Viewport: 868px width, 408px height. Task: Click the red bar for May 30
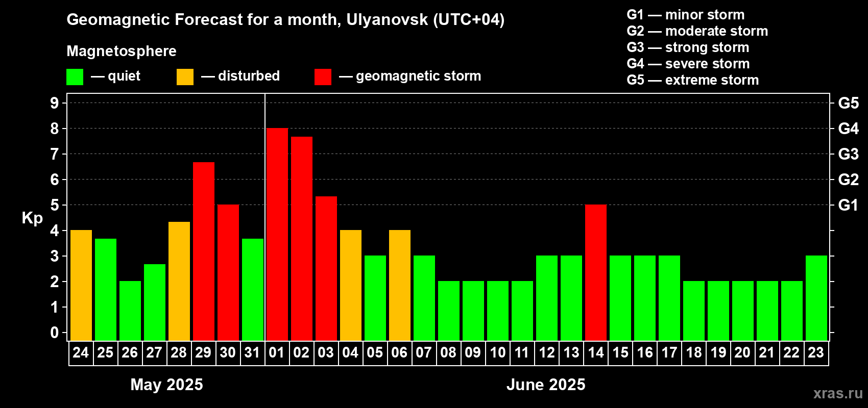click(228, 272)
